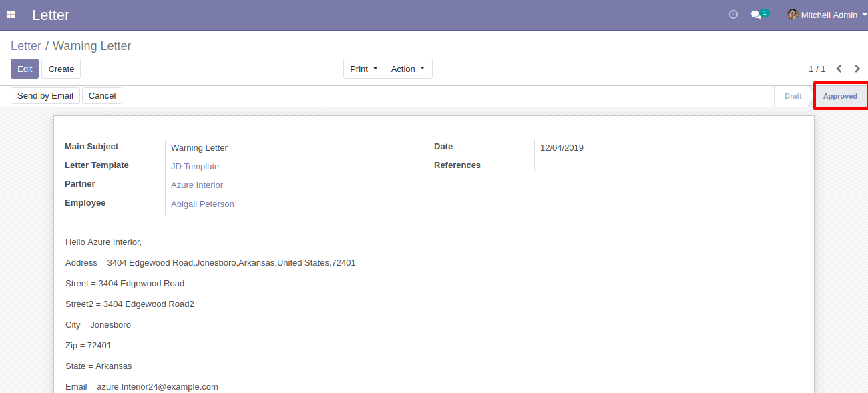Click the Letter app title
The height and width of the screenshot is (393, 868).
51,15
